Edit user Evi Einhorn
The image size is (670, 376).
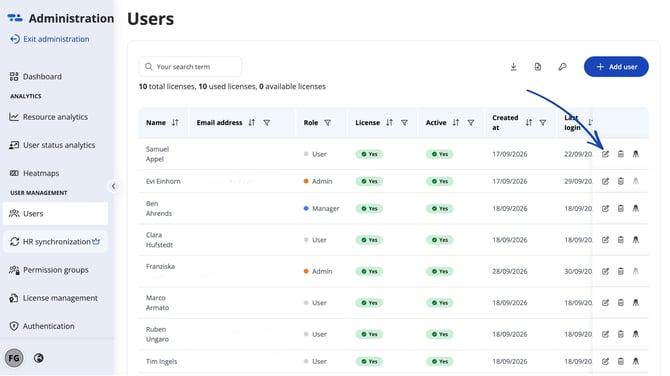[x=605, y=181]
